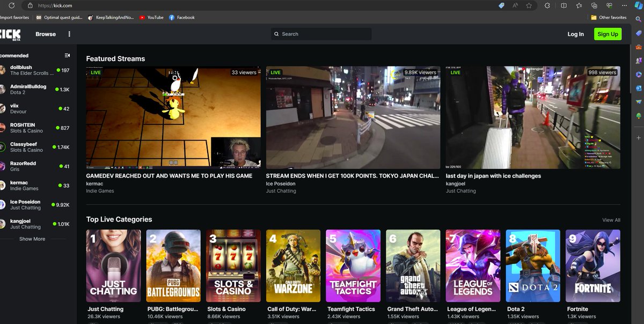Open the Collections icon in the toolbar
This screenshot has width=644, height=324.
pos(594,5)
